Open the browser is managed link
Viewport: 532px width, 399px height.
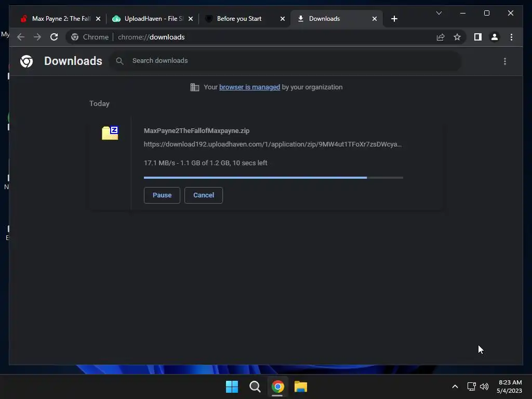tap(249, 87)
